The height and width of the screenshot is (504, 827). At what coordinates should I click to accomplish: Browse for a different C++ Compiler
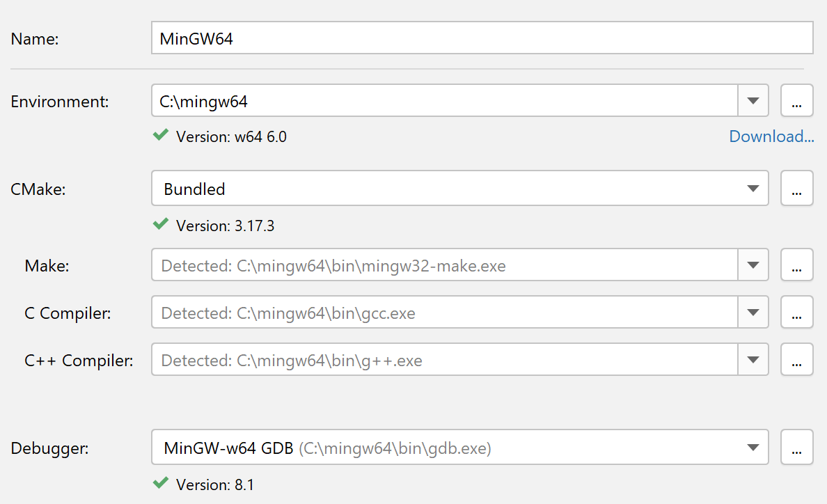coord(796,359)
